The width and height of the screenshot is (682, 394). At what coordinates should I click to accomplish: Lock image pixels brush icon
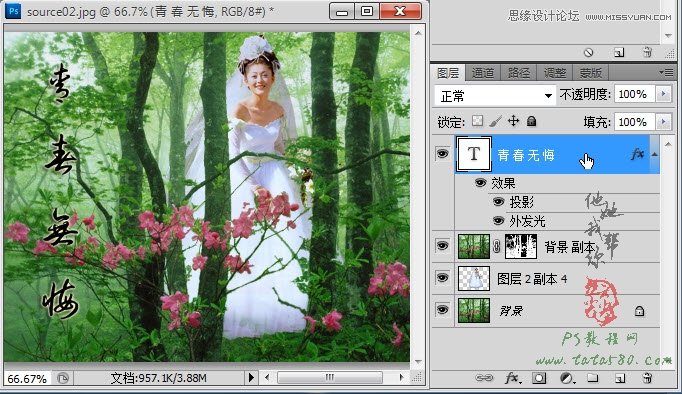click(495, 121)
